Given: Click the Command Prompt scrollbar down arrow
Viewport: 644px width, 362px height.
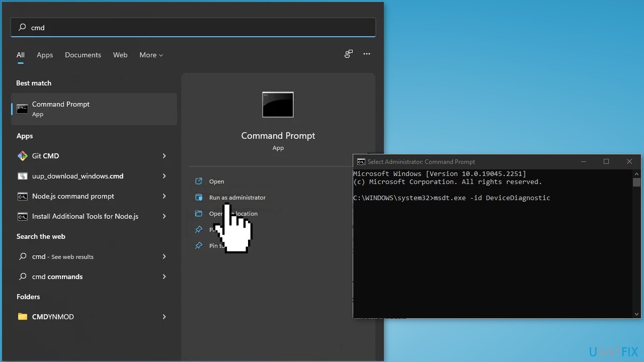Looking at the screenshot, I should [637, 314].
